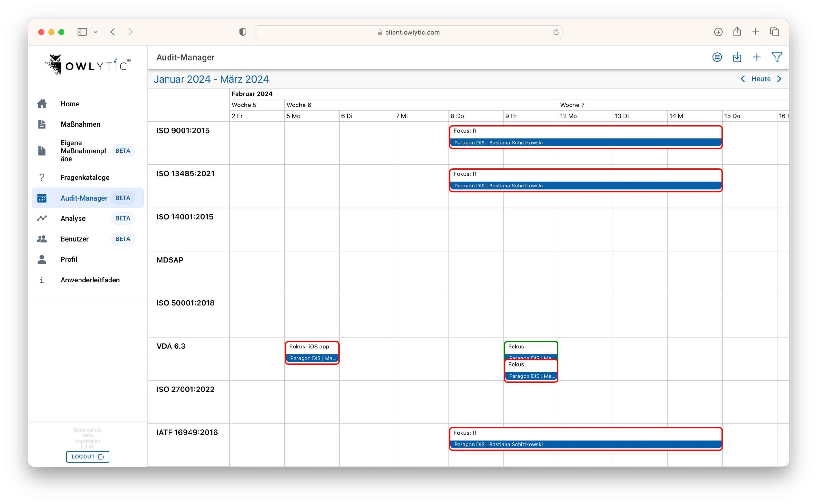This screenshot has width=817, height=504.
Task: Click the plus icon to add audit
Action: tap(756, 57)
